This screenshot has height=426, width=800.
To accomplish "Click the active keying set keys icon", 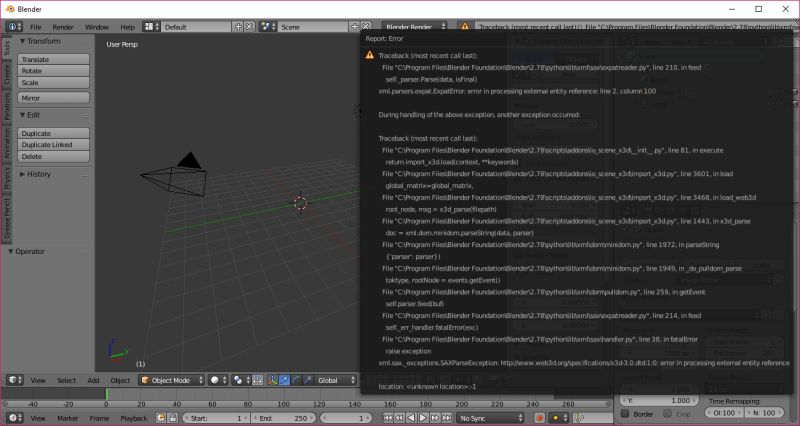I will tap(579, 418).
